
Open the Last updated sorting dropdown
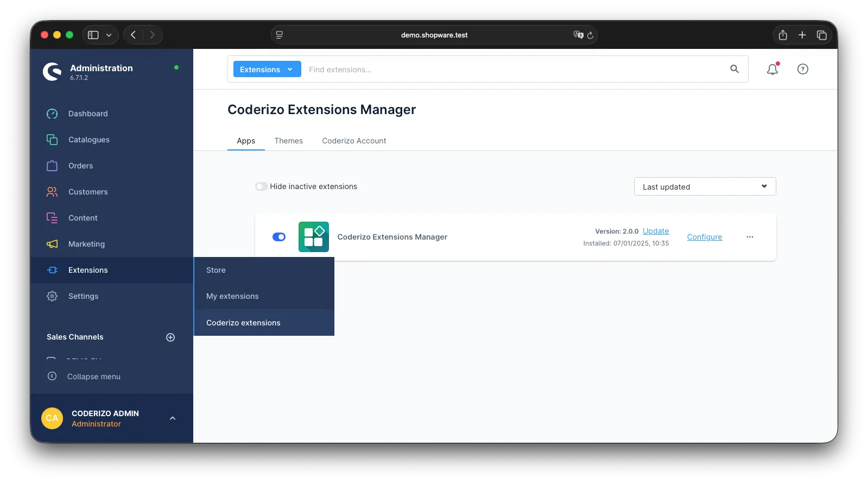tap(704, 186)
